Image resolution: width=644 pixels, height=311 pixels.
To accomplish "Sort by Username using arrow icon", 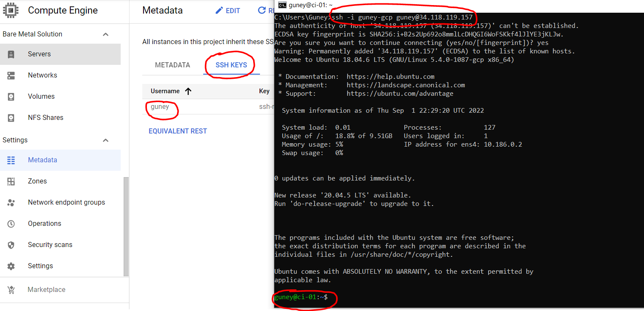I will 188,91.
